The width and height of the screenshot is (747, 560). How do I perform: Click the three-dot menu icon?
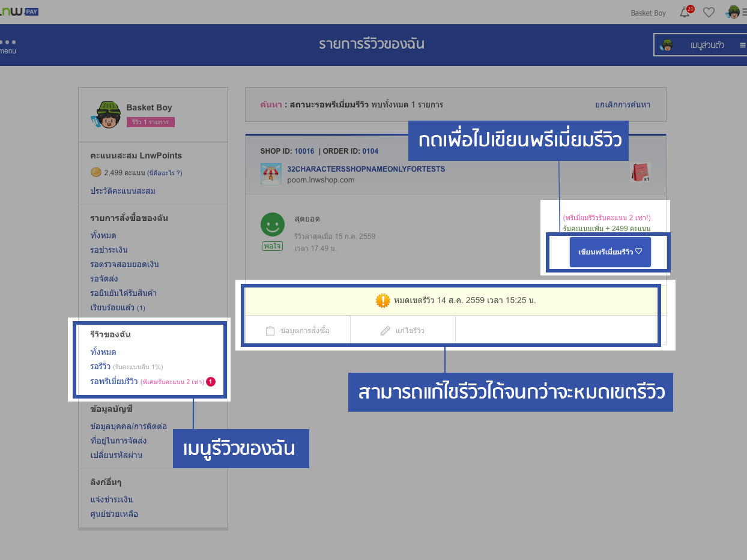[x=8, y=43]
